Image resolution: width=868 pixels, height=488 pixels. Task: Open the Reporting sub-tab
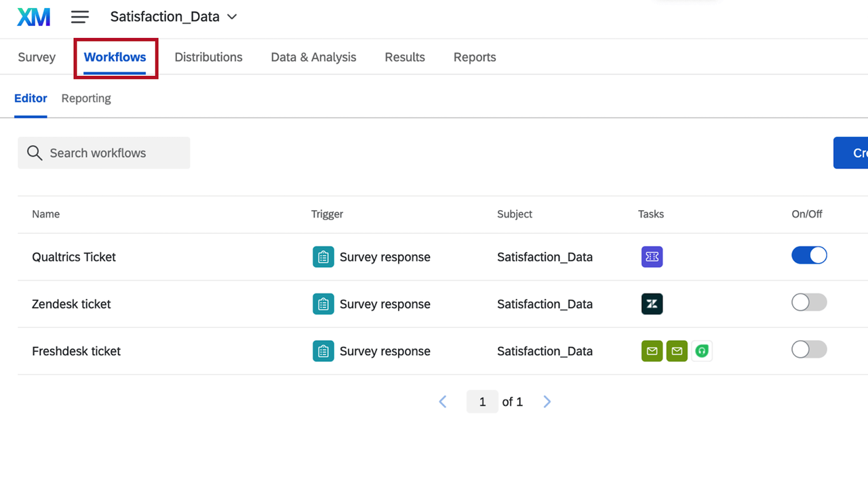pyautogui.click(x=86, y=98)
